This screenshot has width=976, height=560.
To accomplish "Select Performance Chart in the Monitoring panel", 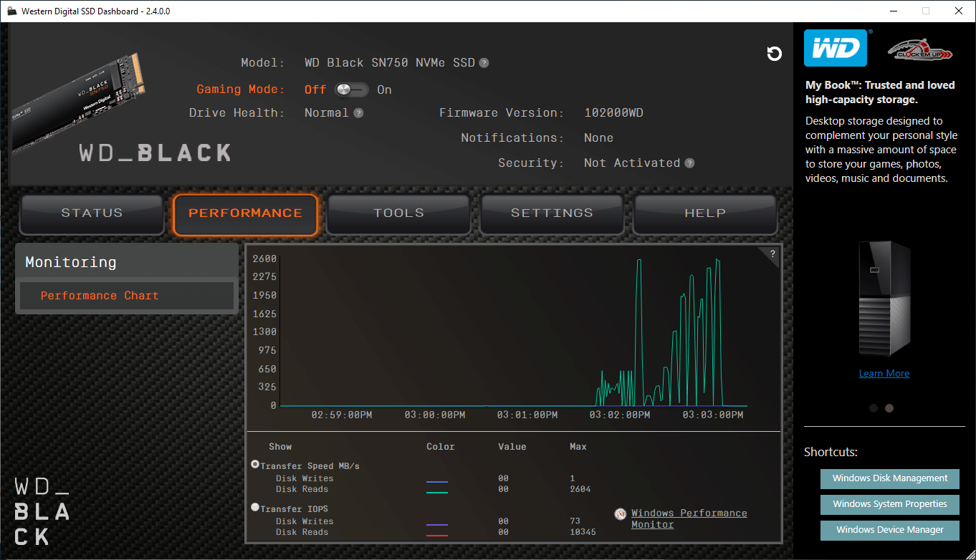I will point(100,296).
